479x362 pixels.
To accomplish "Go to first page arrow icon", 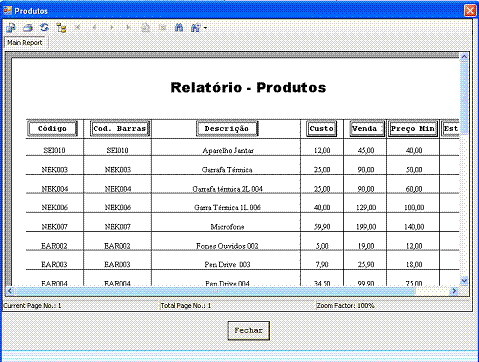I will click(78, 28).
